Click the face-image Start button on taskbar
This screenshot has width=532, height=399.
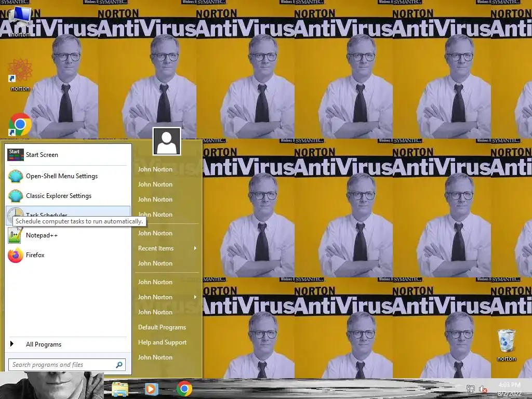tap(51, 385)
